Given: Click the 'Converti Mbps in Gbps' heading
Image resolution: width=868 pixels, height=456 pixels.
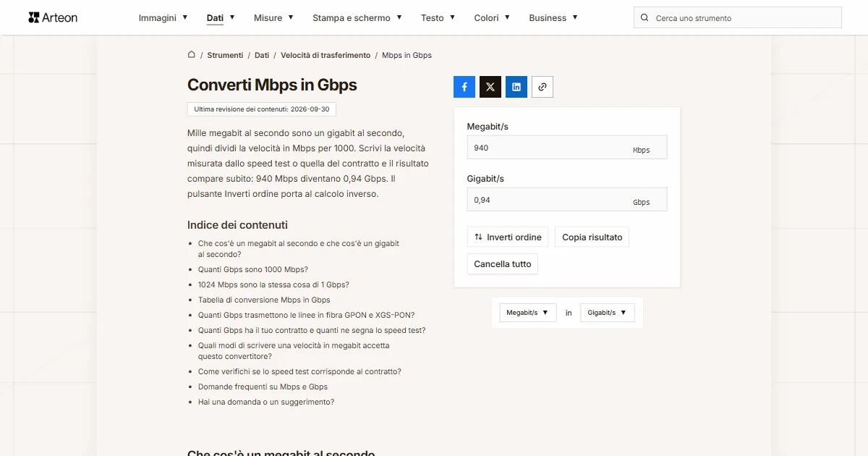Looking at the screenshot, I should coord(272,85).
